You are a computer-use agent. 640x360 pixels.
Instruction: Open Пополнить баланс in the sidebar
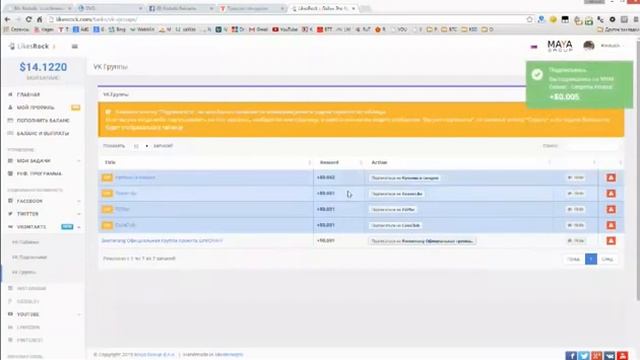click(43, 120)
